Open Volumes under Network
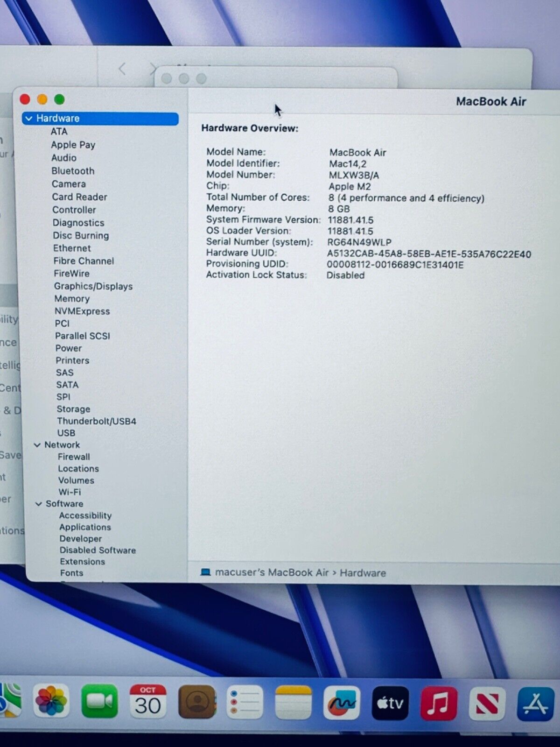This screenshot has width=560, height=747. (76, 480)
